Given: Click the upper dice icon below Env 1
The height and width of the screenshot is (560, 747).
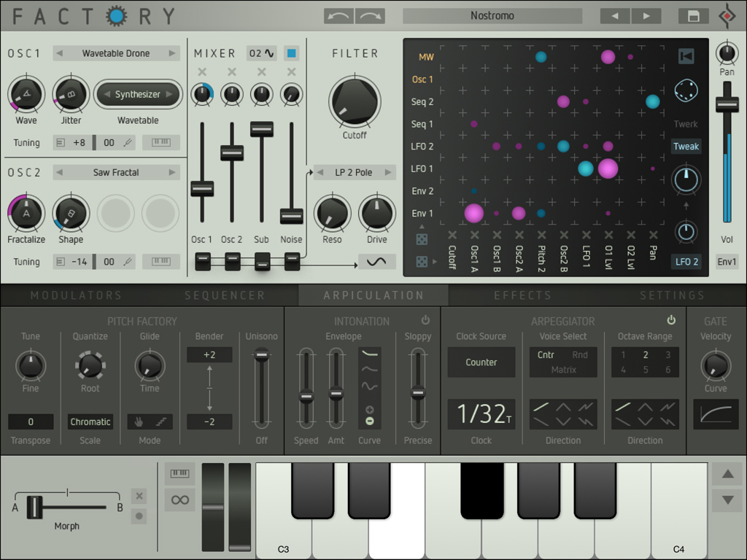Looking at the screenshot, I should (x=422, y=239).
